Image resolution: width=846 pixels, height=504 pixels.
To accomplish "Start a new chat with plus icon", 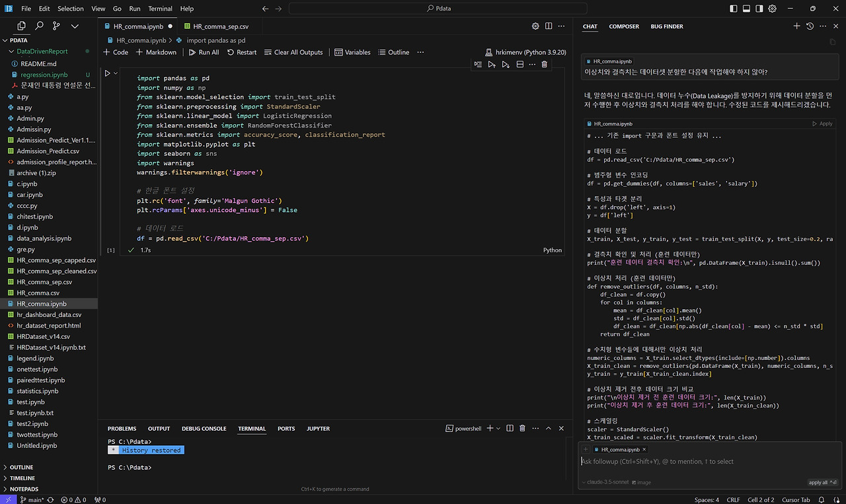I will point(796,26).
